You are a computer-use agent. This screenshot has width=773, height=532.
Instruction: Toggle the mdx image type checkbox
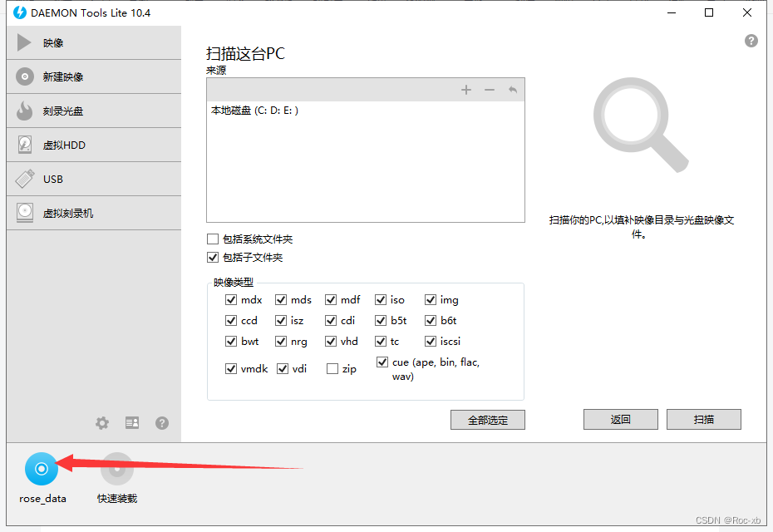pos(231,300)
